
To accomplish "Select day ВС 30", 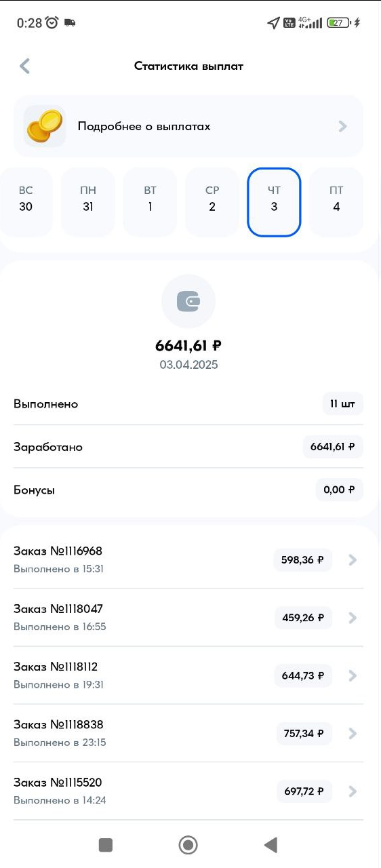I will [26, 201].
